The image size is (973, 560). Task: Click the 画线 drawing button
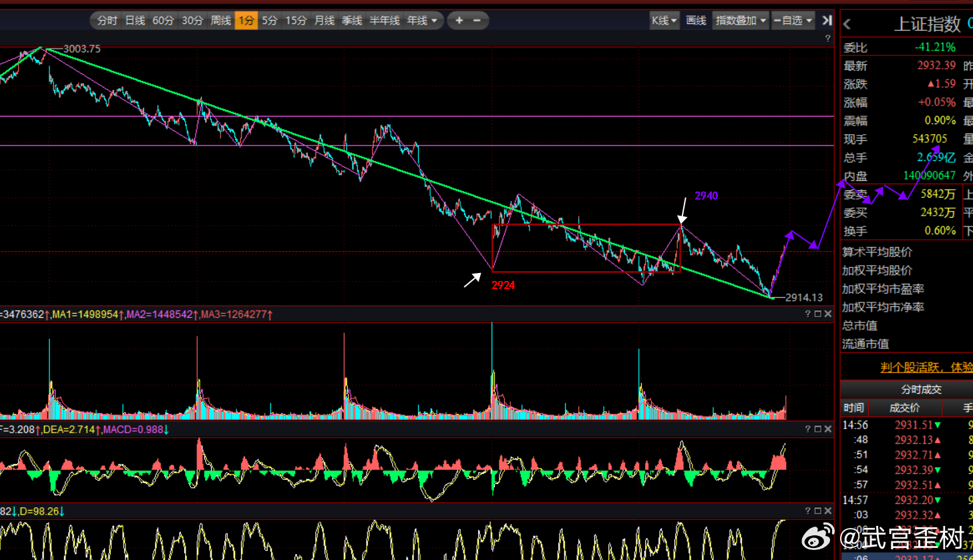[696, 21]
